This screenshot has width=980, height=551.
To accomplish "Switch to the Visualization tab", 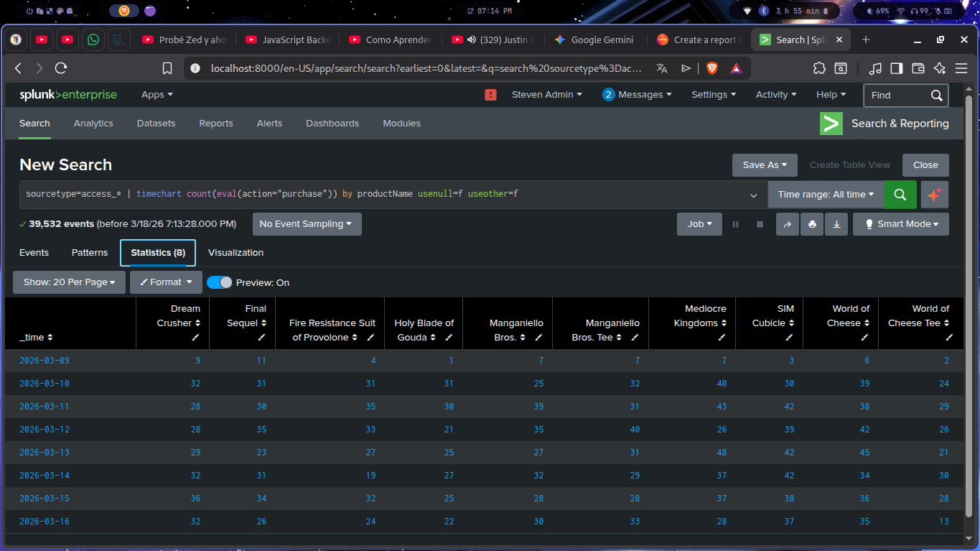I will (x=235, y=253).
